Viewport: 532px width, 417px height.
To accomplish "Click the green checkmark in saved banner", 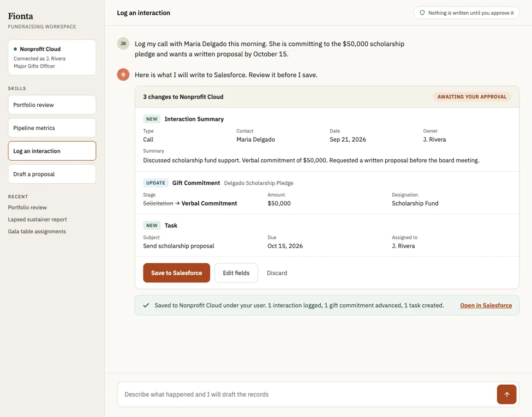I will (x=146, y=305).
